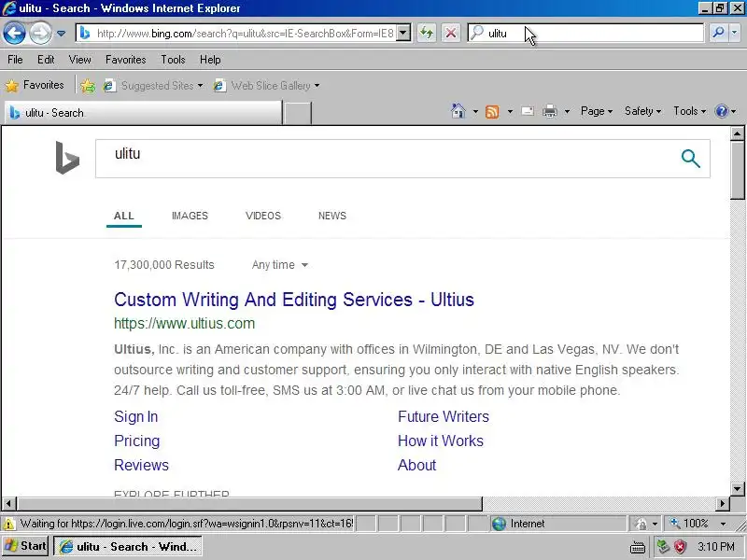This screenshot has width=747, height=560.
Task: Expand the address bar history dropdown
Action: (403, 34)
